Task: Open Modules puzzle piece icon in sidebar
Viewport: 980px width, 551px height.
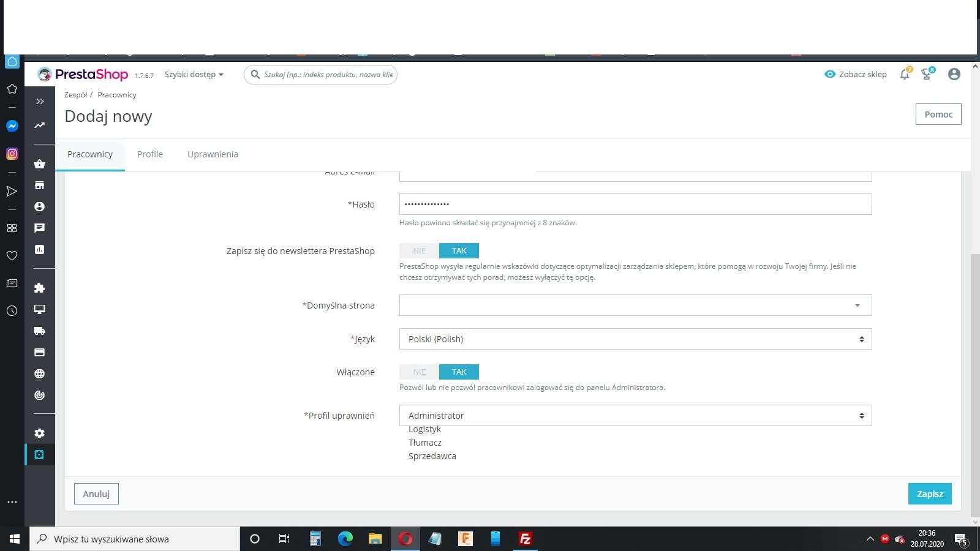Action: (x=40, y=288)
